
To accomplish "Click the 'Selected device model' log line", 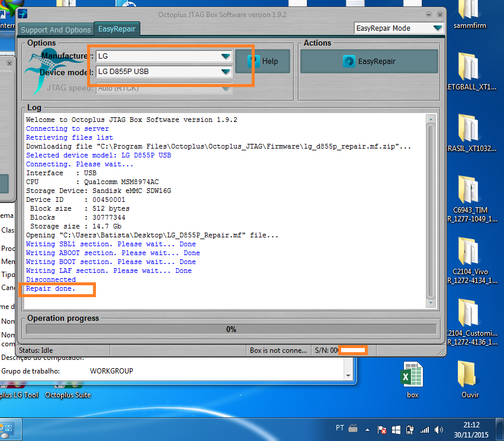I will pos(98,156).
